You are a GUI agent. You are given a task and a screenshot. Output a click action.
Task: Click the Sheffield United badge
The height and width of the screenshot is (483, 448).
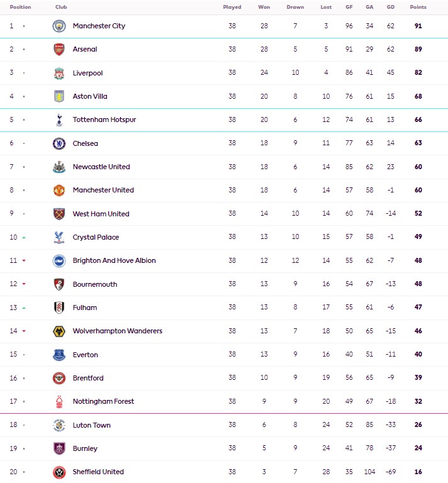[x=59, y=472]
